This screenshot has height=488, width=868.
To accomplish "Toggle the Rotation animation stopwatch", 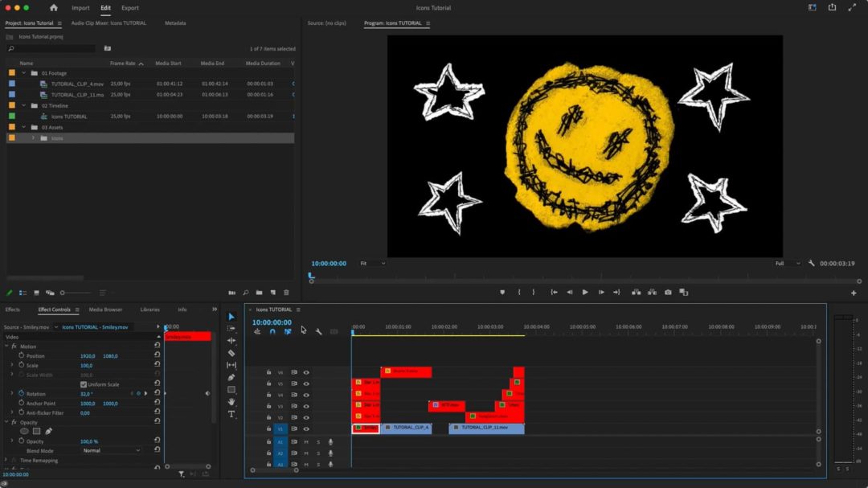I will point(21,394).
